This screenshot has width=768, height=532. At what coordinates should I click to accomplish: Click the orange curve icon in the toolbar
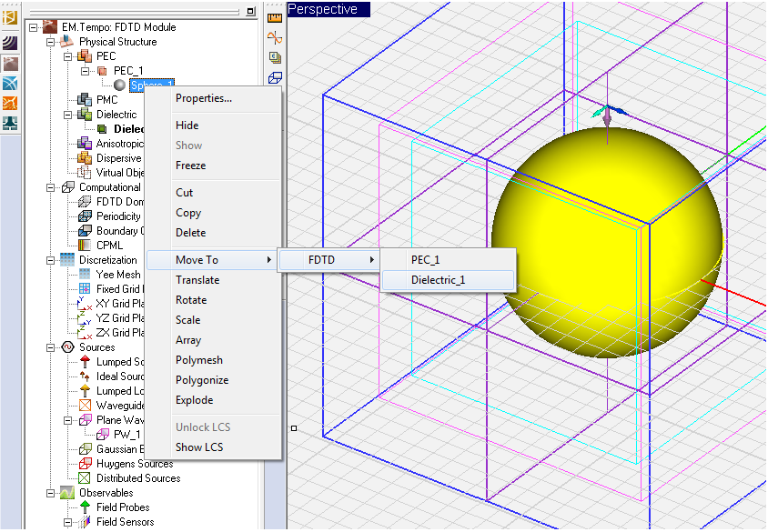tap(275, 37)
